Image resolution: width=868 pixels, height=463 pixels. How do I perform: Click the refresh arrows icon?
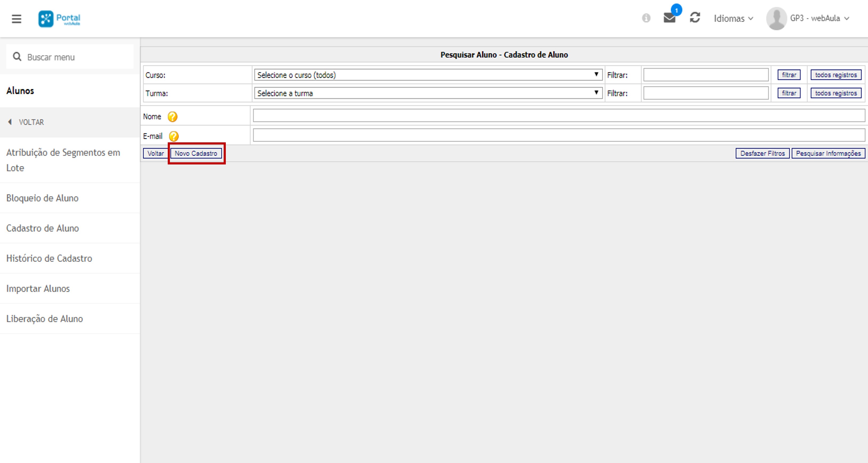695,18
